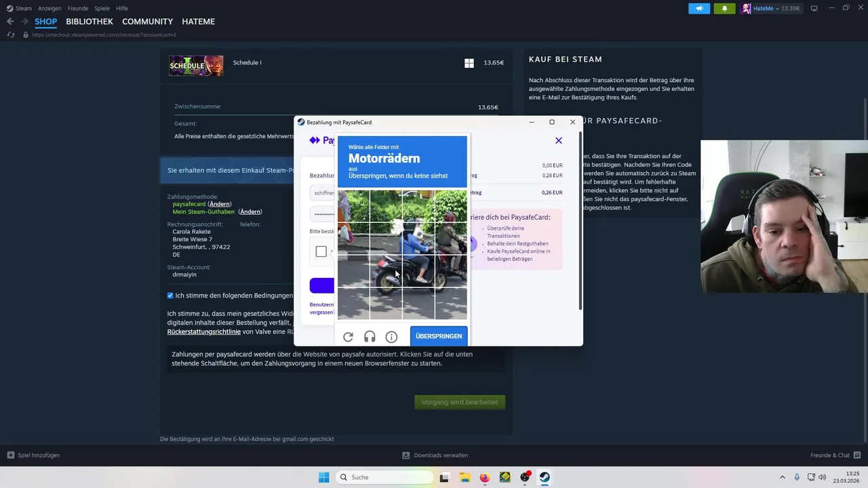Click the Steam back navigation arrow
The height and width of the screenshot is (488, 868).
tap(10, 22)
